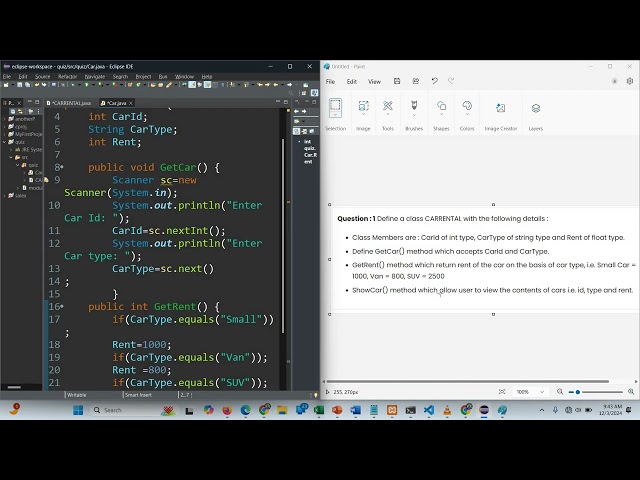Select the Selection tool in Paint
Image resolution: width=640 pixels, height=480 pixels.
[x=335, y=105]
